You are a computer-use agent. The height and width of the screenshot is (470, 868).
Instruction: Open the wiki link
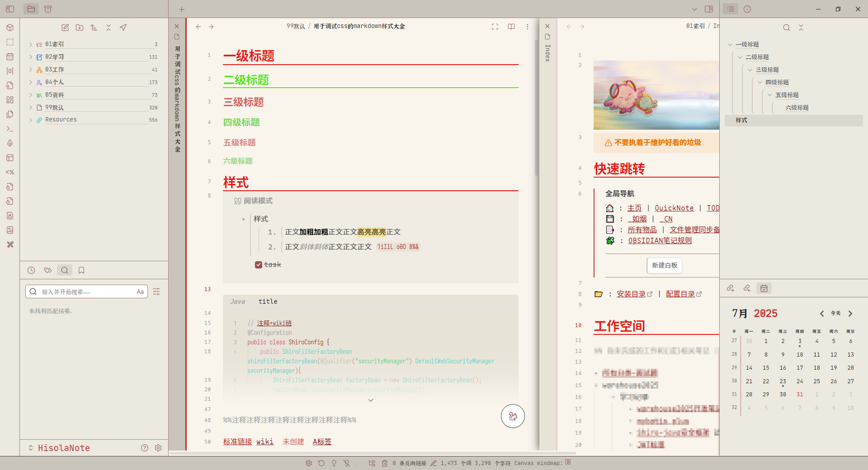pyautogui.click(x=265, y=442)
